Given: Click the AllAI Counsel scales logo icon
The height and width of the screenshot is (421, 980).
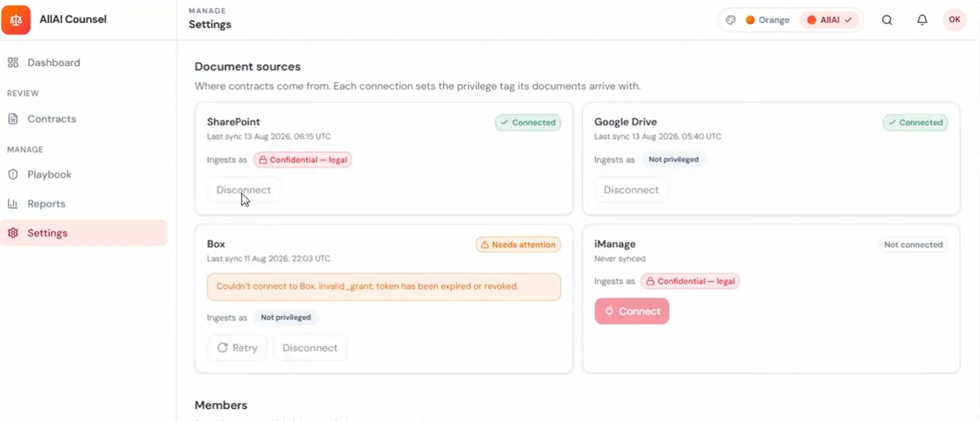Looking at the screenshot, I should pos(16,20).
